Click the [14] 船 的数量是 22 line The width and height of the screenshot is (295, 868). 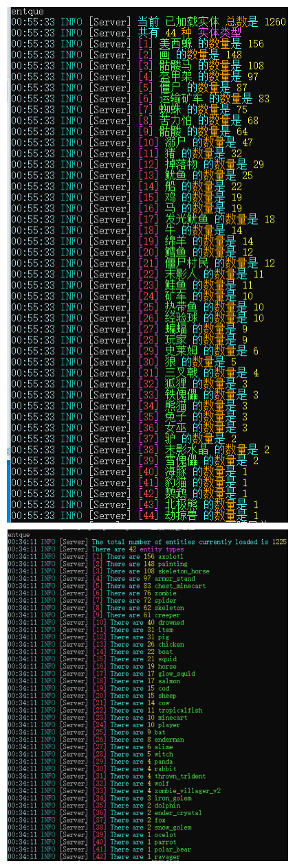(x=127, y=186)
